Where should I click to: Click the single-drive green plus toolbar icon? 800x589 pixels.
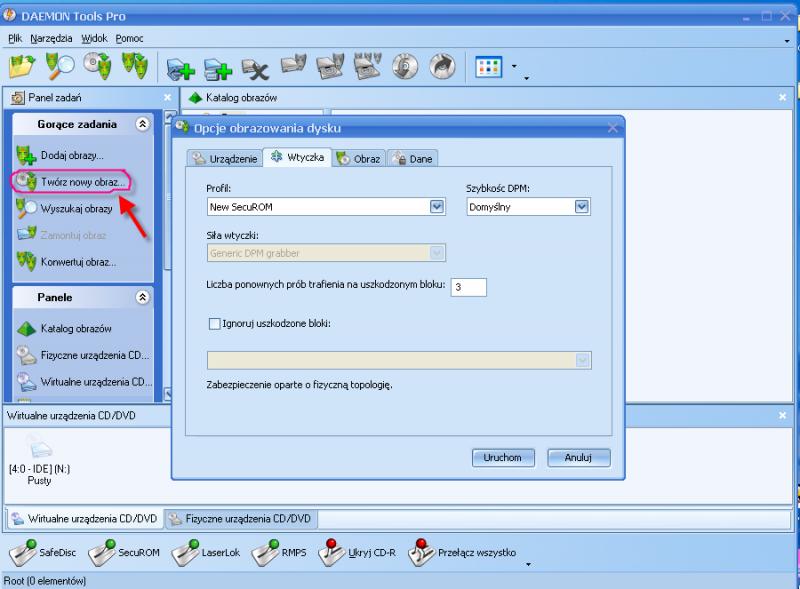[181, 68]
